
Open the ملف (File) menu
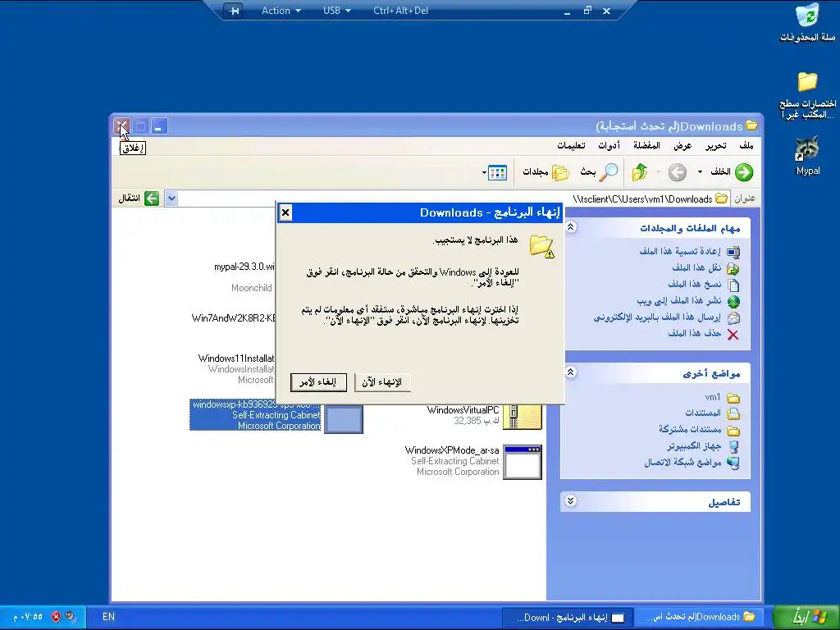(746, 146)
